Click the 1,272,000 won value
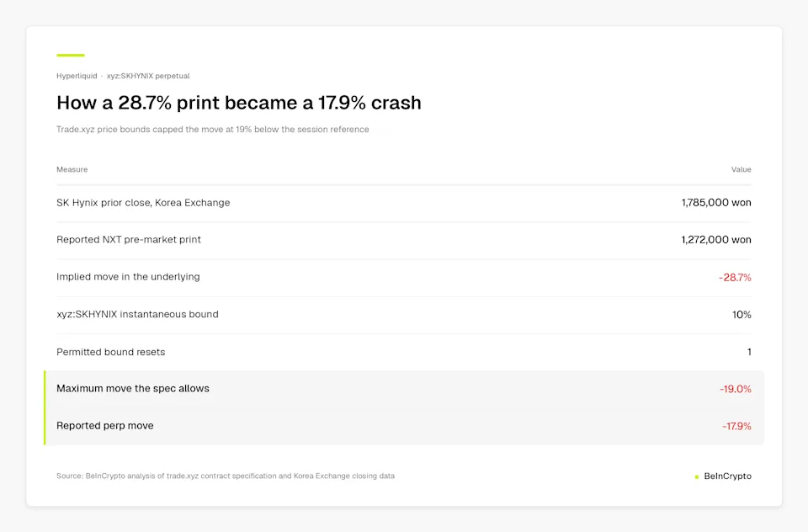Viewport: 808px width, 532px height. pyautogui.click(x=715, y=240)
